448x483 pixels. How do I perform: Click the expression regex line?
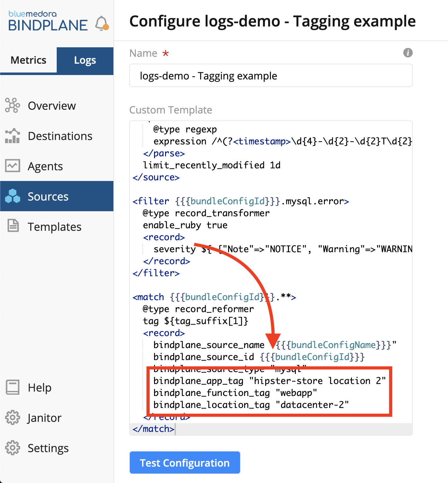(x=283, y=142)
